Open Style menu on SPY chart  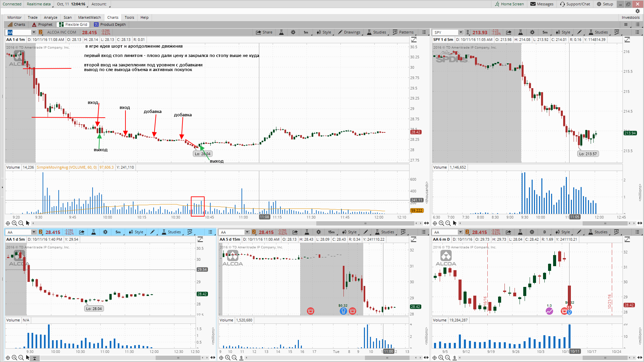563,32
